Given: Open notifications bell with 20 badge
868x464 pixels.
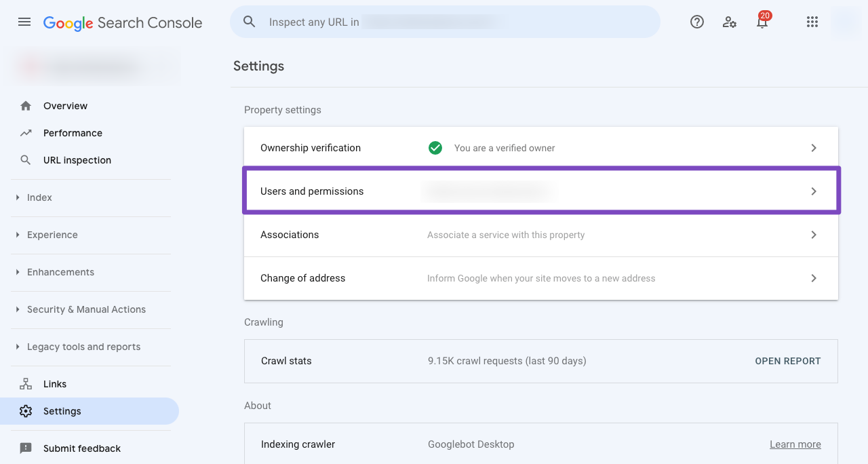Looking at the screenshot, I should click(x=762, y=22).
